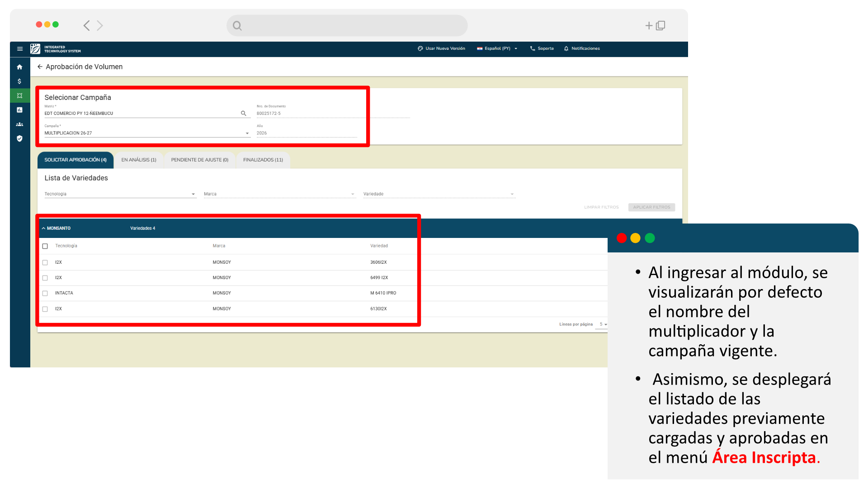Check the row for variety M 6410 IPRO

(45, 294)
